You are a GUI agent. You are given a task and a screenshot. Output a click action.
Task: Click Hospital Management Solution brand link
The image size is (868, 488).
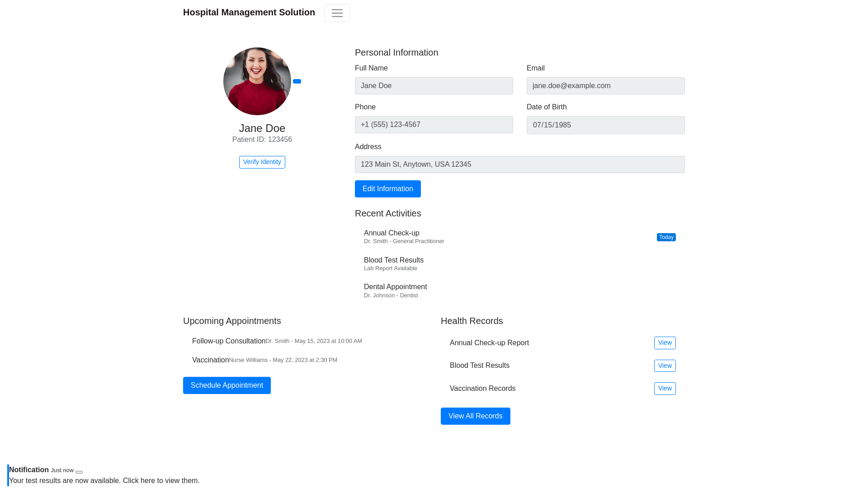pyautogui.click(x=249, y=13)
